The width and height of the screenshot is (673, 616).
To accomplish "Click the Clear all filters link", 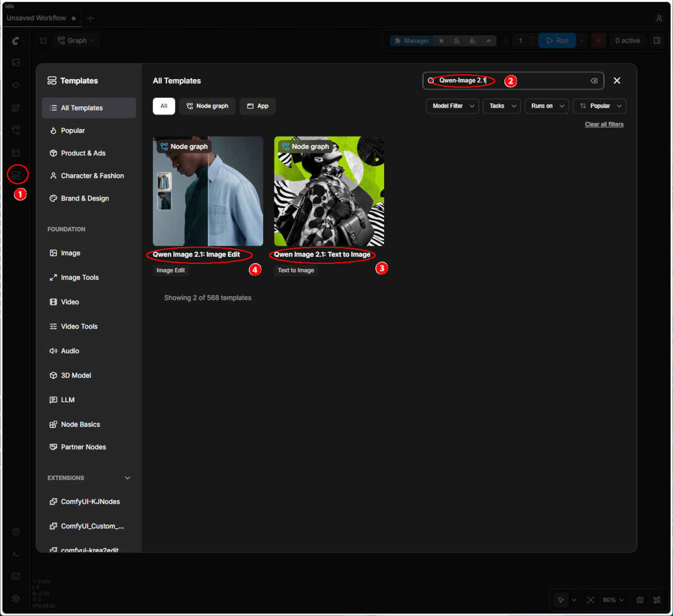I will [604, 125].
